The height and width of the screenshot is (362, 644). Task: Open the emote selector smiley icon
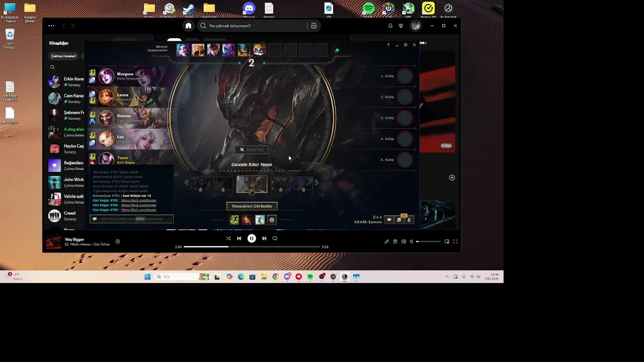(272, 220)
